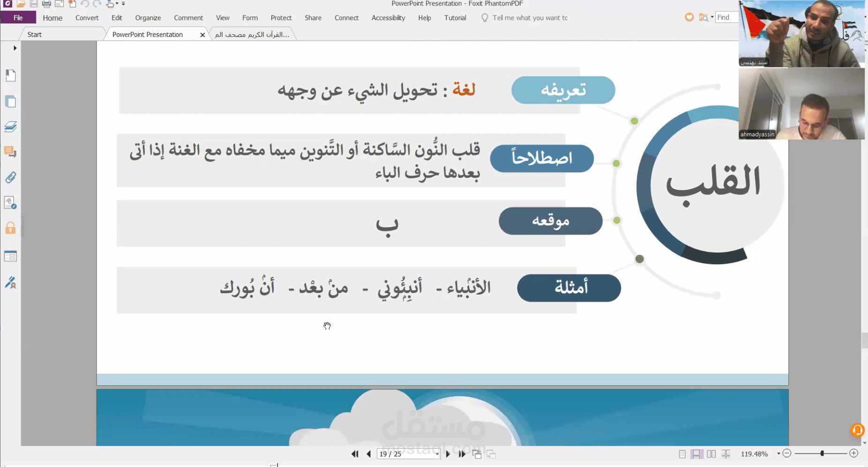The width and height of the screenshot is (868, 467).
Task: Click the Undo icon in the toolbar
Action: click(x=85, y=4)
